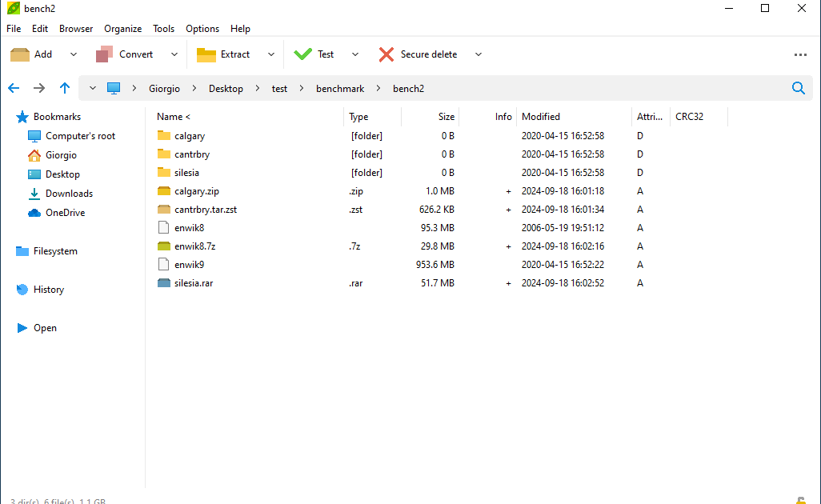Screen dimensions: 821x504
Task: Click the Extract folder icon
Action: (206, 54)
